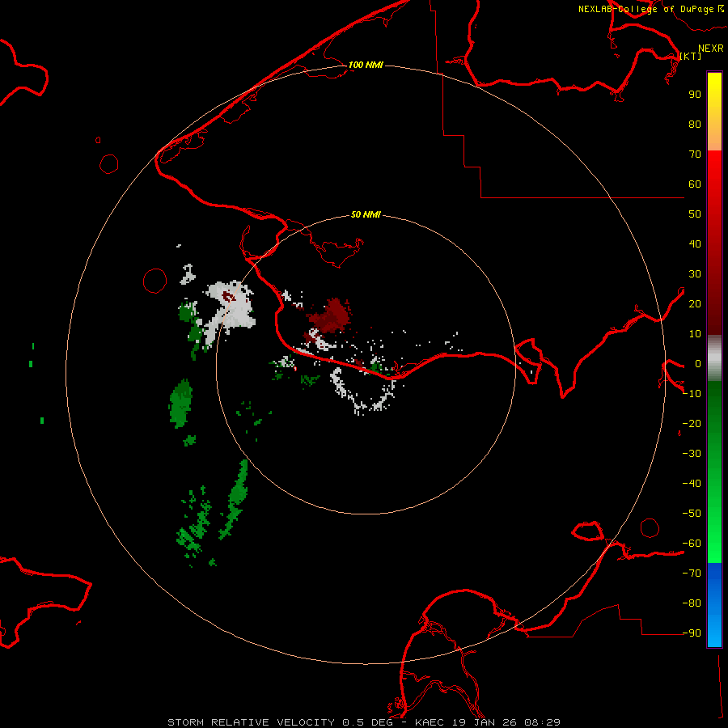Click the -90 scale value

pyautogui.click(x=692, y=633)
